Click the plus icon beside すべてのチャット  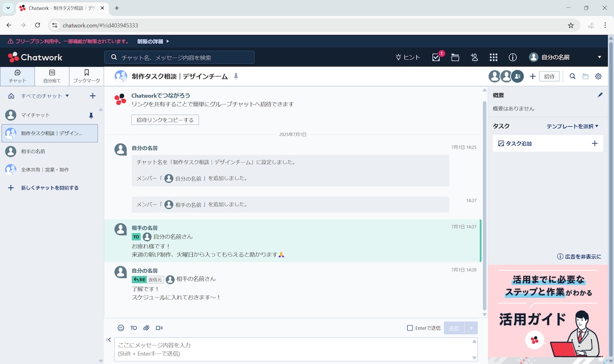pos(93,96)
